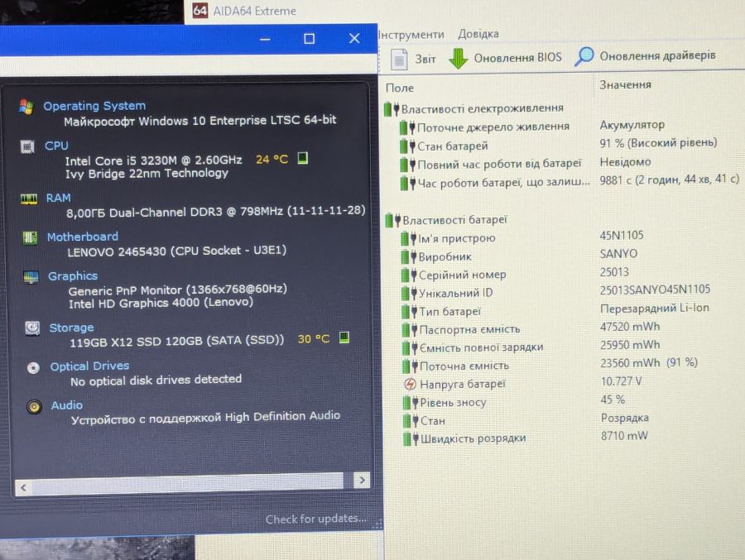The width and height of the screenshot is (745, 560).
Task: Open the RAM section link
Action: 58,198
